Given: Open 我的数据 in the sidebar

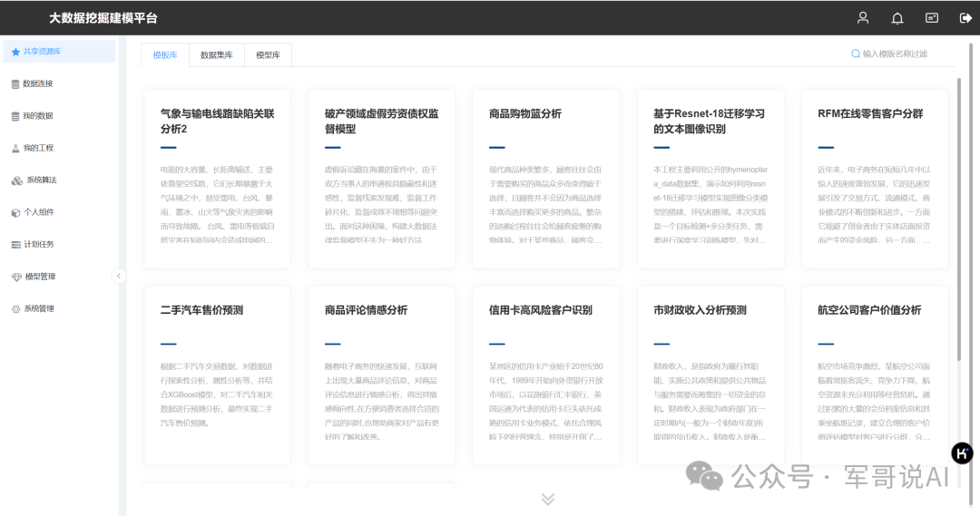Looking at the screenshot, I should (59, 115).
